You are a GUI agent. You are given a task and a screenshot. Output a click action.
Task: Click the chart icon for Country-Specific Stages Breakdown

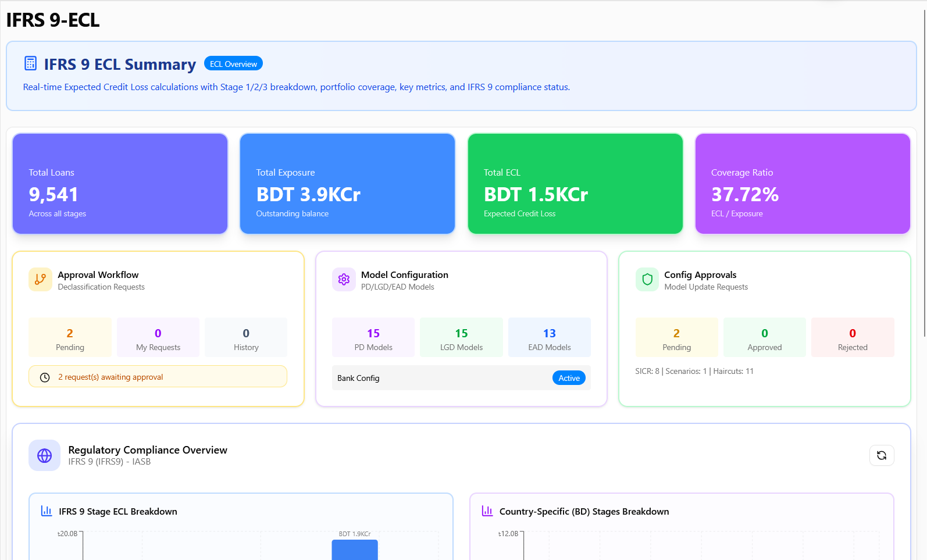pos(487,511)
